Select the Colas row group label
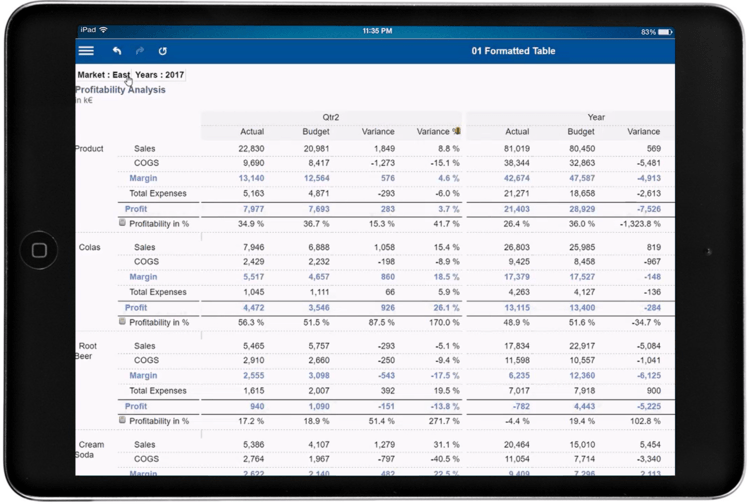Screen dimensions: 750x504 pos(89,247)
